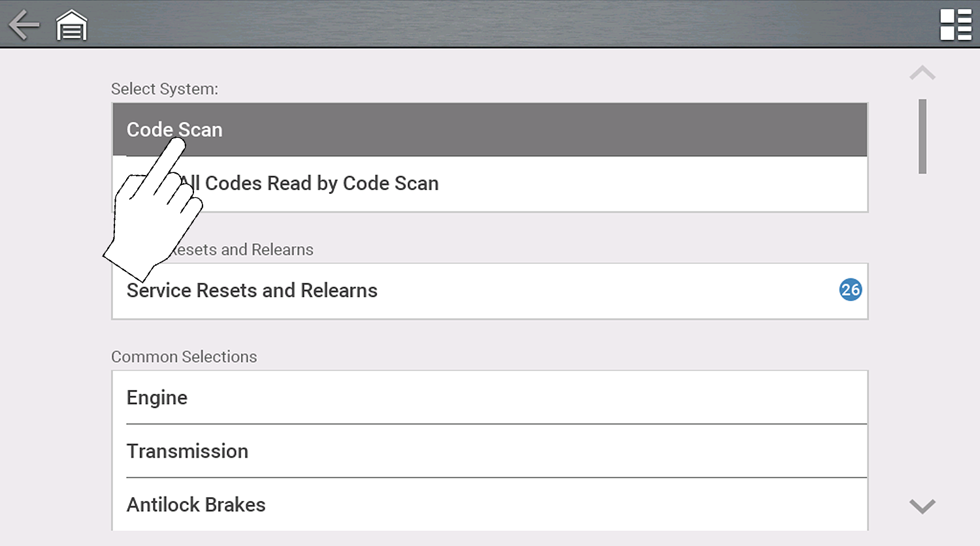Click the blue 26 count badge

(x=850, y=289)
